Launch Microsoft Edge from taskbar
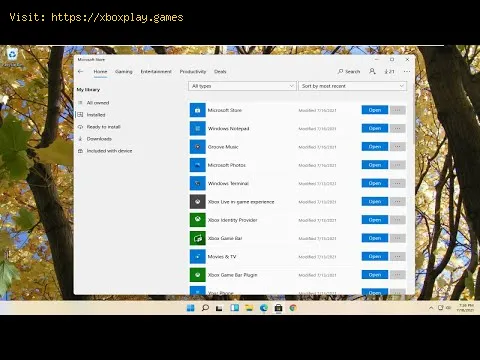480x360 pixels. (264, 308)
